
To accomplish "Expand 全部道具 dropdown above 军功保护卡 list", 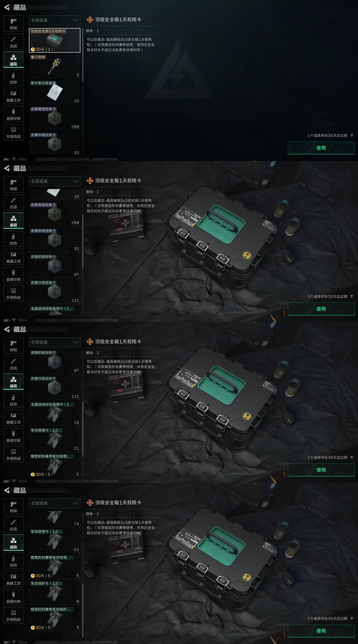I will coord(55,503).
